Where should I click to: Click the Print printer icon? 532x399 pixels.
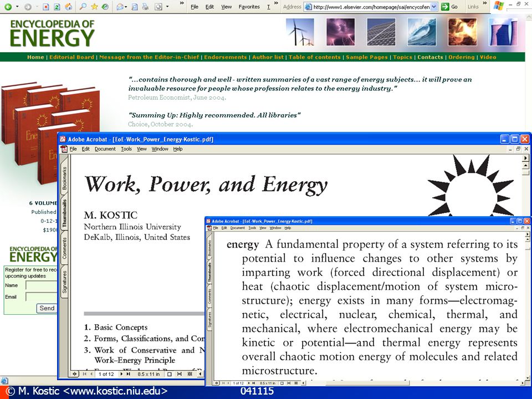pyautogui.click(x=145, y=7)
